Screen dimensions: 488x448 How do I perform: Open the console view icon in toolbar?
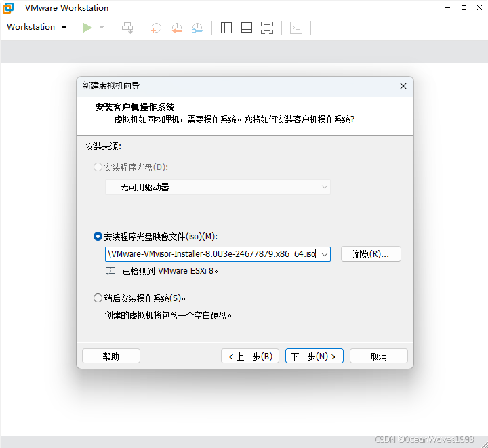296,28
